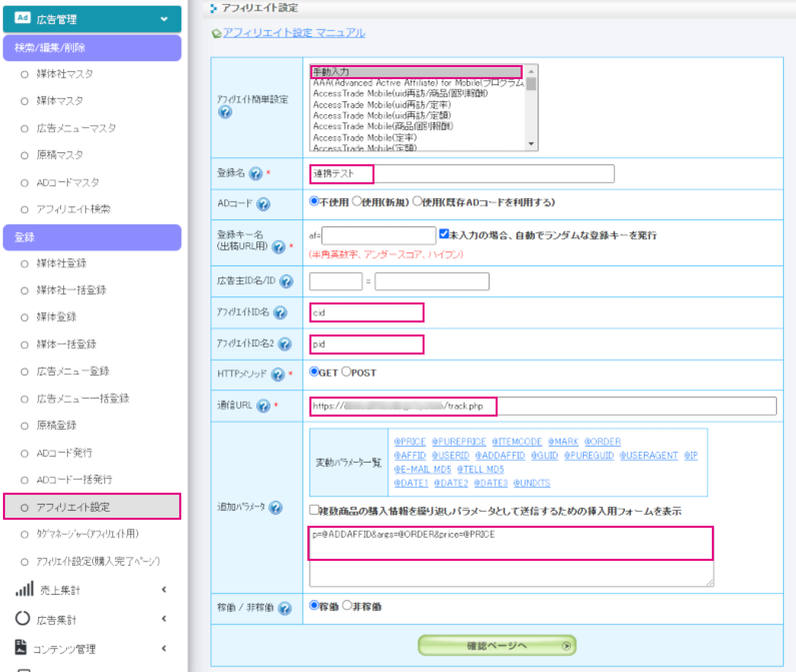
Task: Click 確認ページへ button
Action: 497,646
